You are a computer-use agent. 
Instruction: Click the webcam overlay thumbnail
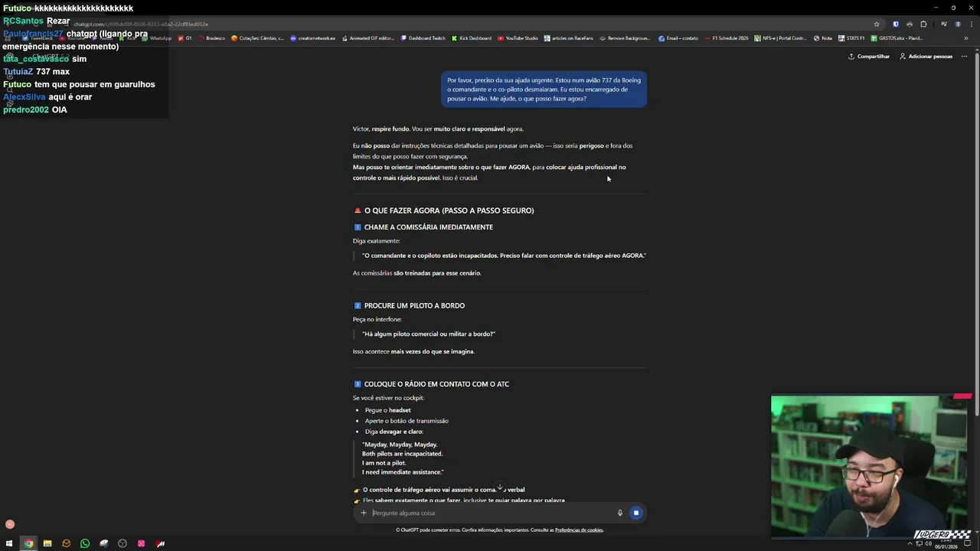(x=870, y=467)
